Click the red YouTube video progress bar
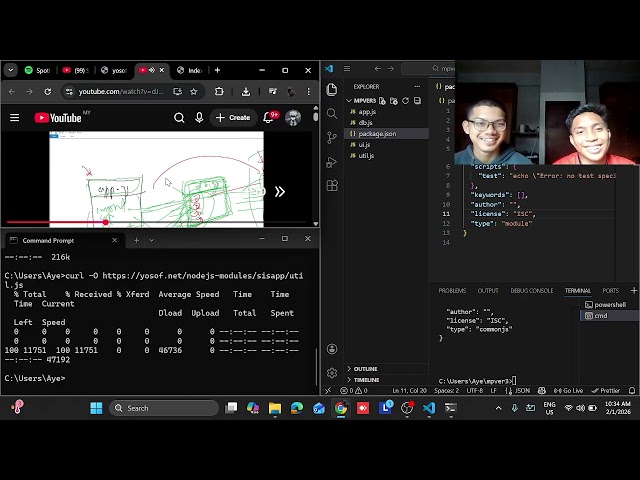The image size is (640, 480). point(60,222)
